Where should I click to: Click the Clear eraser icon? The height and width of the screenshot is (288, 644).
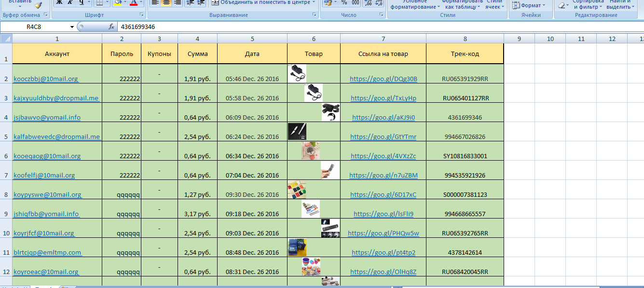tap(562, 5)
